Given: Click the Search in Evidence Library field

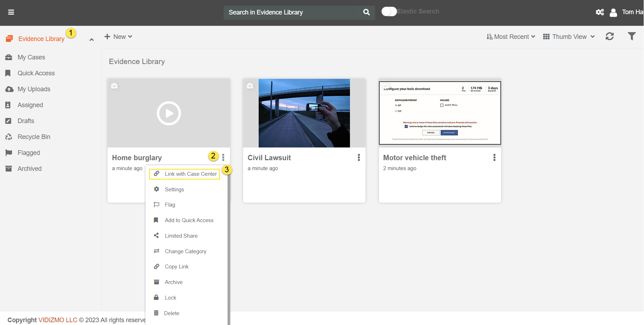Looking at the screenshot, I should (x=290, y=12).
